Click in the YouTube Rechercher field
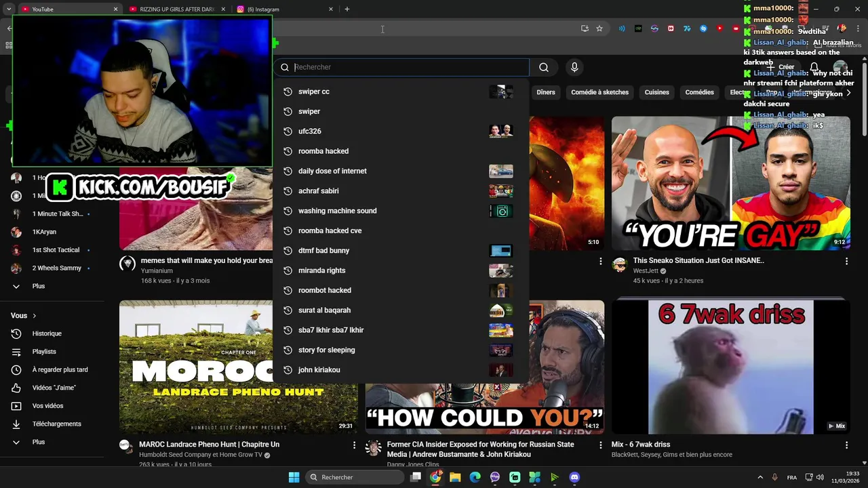The height and width of the screenshot is (488, 868). coord(410,67)
